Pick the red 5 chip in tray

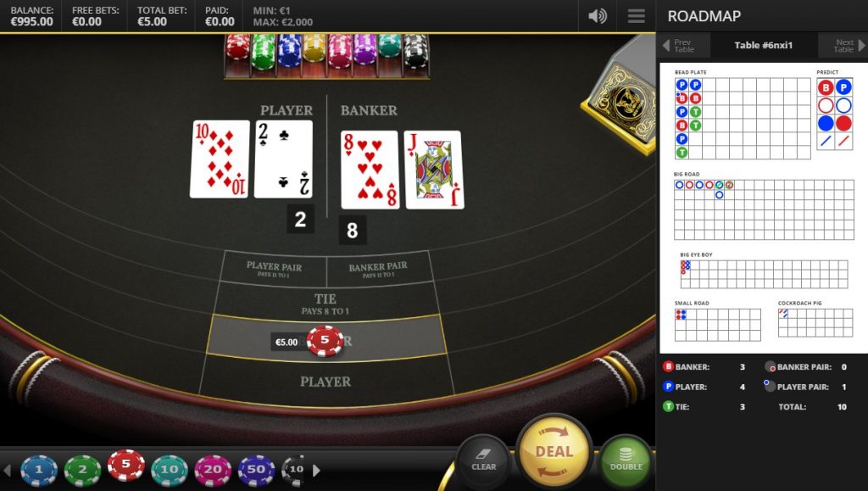(x=125, y=465)
